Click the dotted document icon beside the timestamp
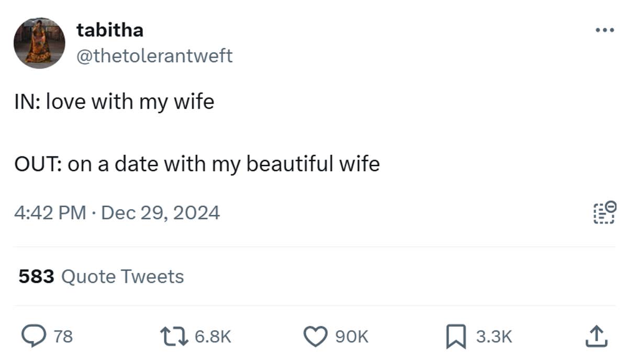The width and height of the screenshot is (628, 364). (x=604, y=212)
